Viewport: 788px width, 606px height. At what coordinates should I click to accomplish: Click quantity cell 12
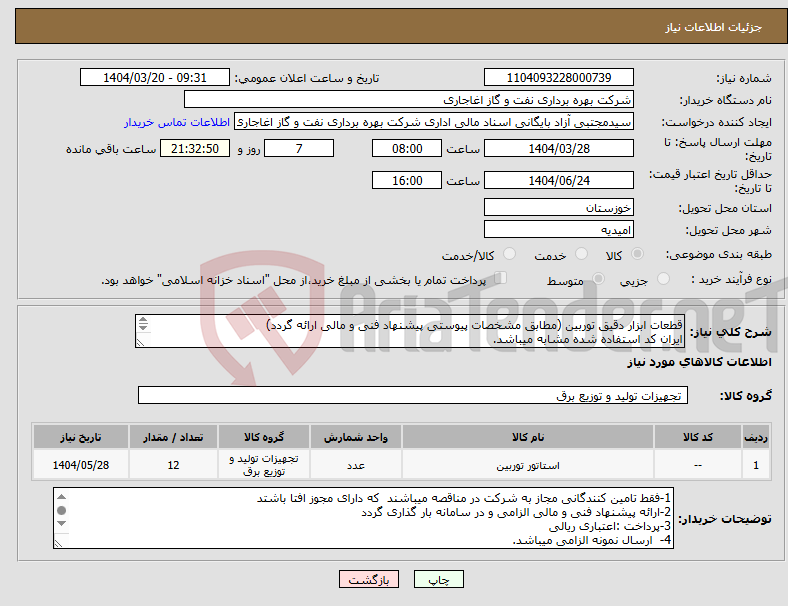[173, 465]
